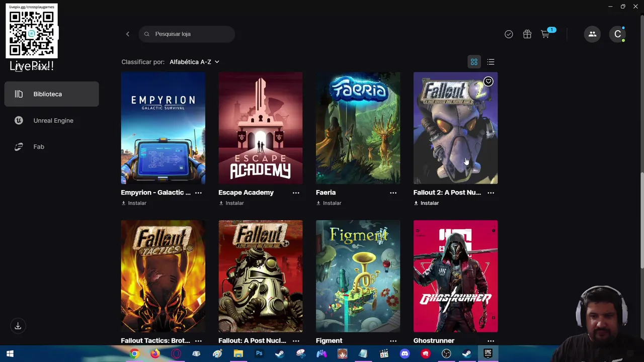Open File Explorer from taskbar

238,354
